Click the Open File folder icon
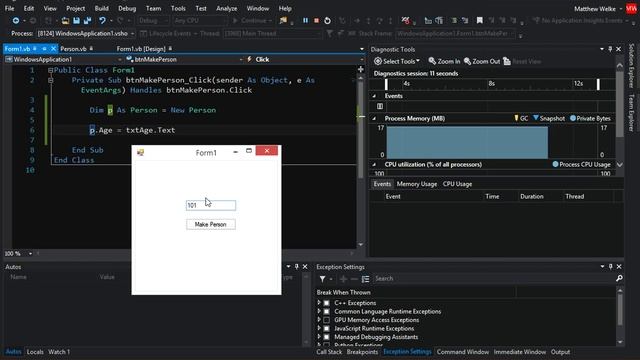Viewport: 640px width, 360px height. [65, 20]
